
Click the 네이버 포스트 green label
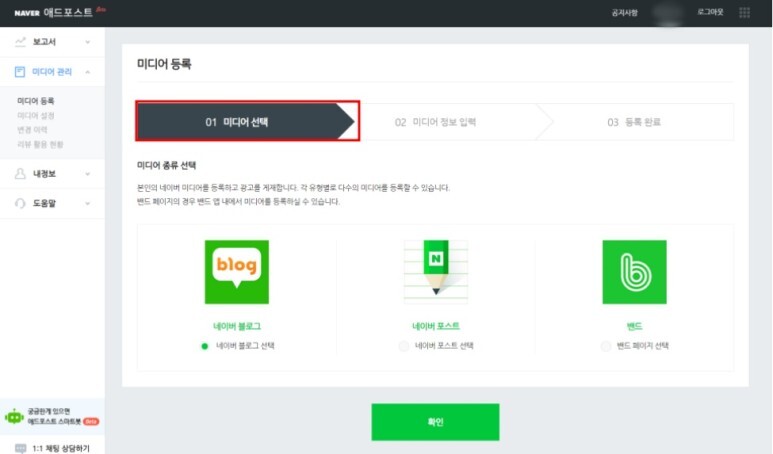[x=436, y=326]
